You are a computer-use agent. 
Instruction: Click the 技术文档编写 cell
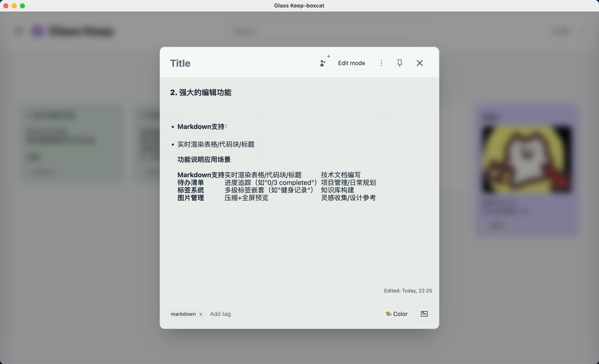341,175
